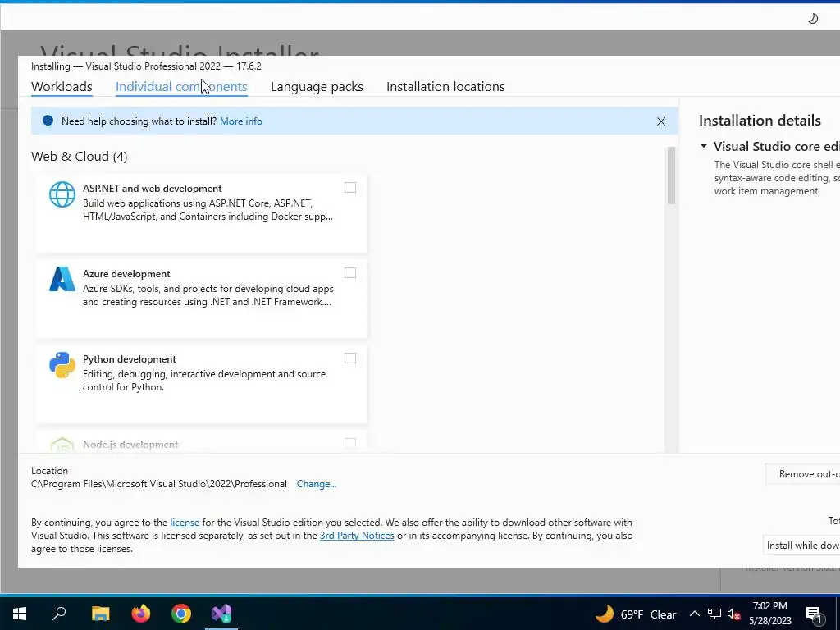Collapse the Visual Studio core editor section
This screenshot has height=630, width=840.
click(704, 146)
